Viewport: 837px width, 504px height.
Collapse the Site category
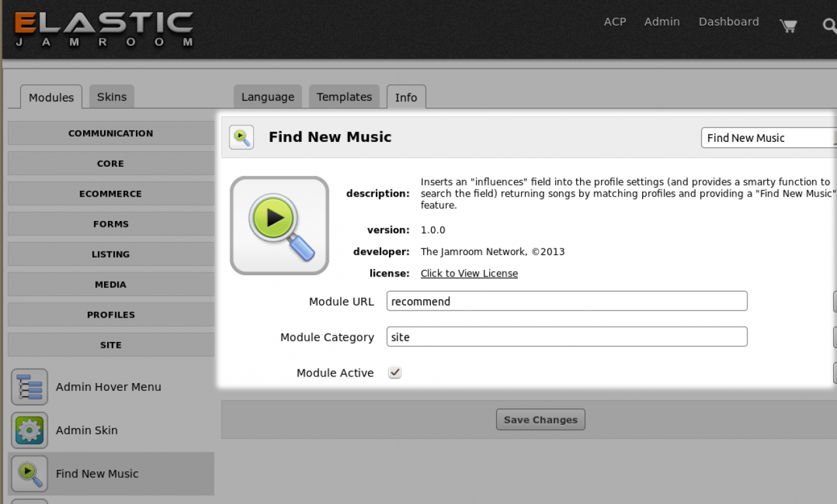111,345
